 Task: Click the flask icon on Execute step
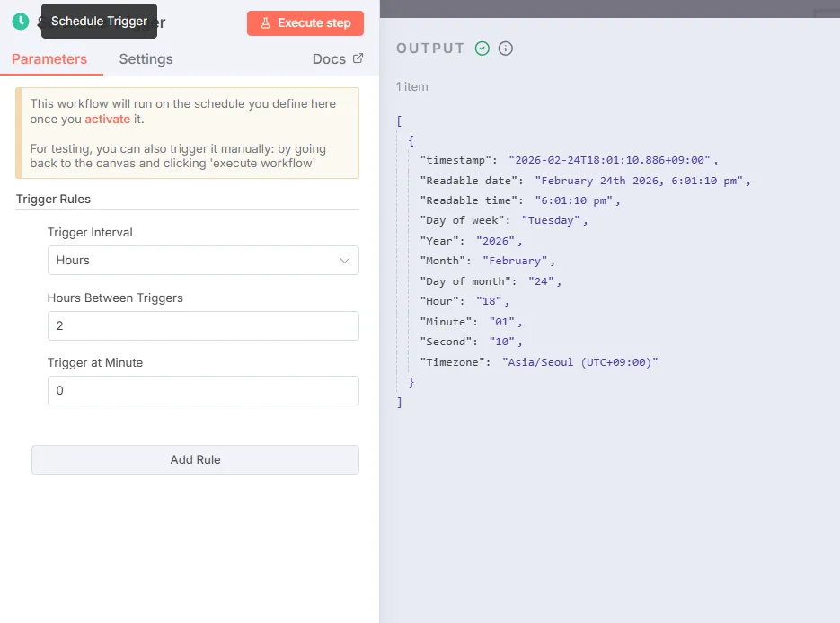click(x=266, y=23)
